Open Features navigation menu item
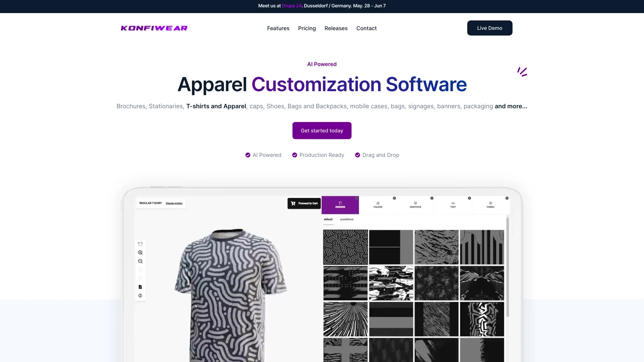The height and width of the screenshot is (362, 644). coord(278,28)
